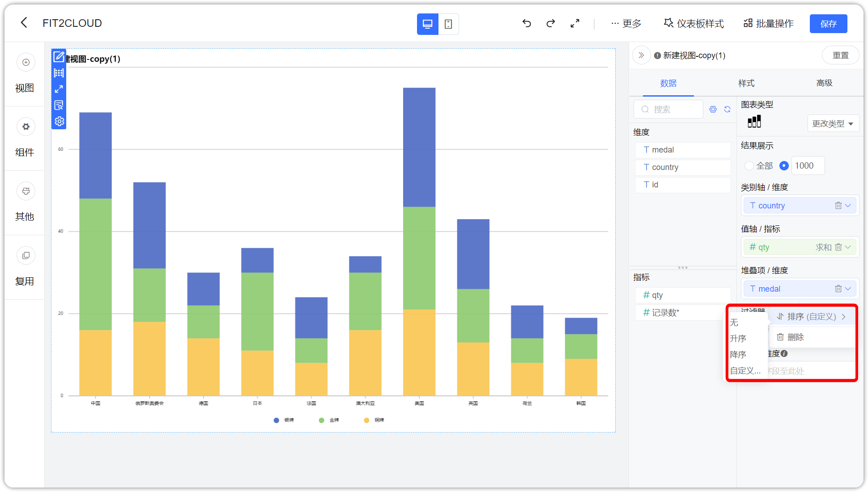Switch to the 样式 tab
Viewport: 868px width, 492px height.
[x=746, y=83]
